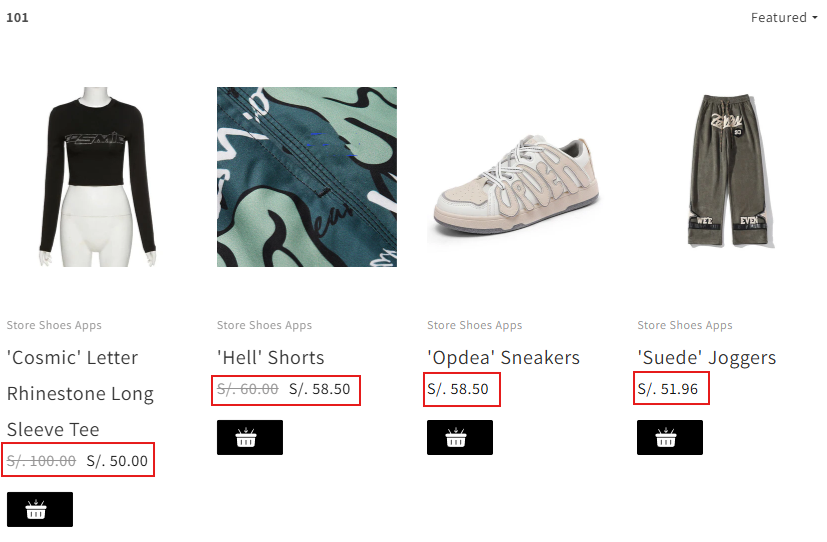Go to 'Opdea' Sneakers product page
The image size is (827, 542).
tap(503, 358)
